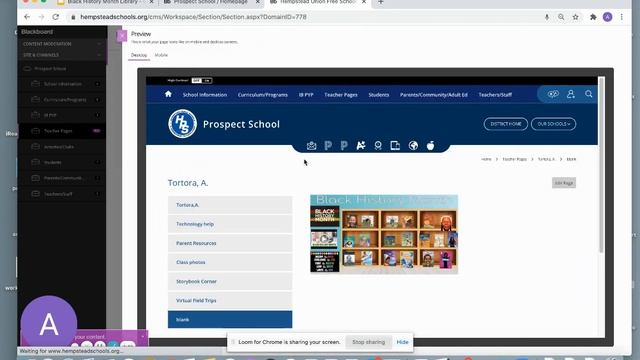The image size is (640, 360).
Task: Expand the CONTENT MODERATION section
Action: (62, 44)
